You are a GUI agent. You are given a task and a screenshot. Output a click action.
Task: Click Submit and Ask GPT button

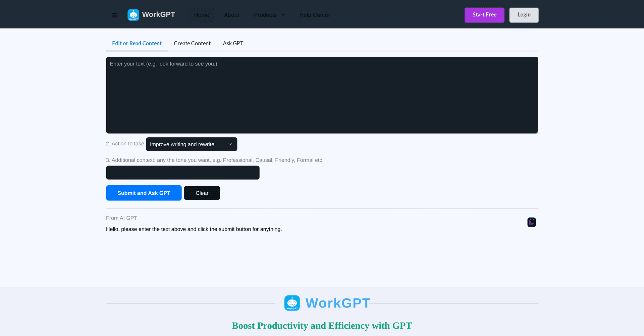point(144,193)
